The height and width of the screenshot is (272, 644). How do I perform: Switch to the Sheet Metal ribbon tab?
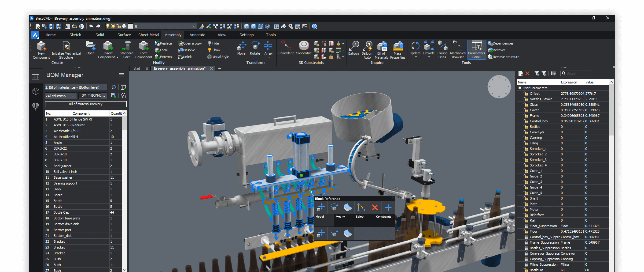point(148,35)
